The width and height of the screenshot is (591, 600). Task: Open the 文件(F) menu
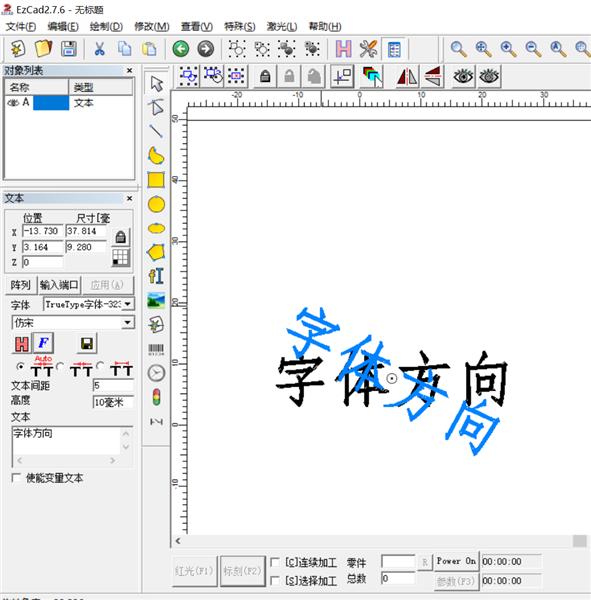pos(21,27)
